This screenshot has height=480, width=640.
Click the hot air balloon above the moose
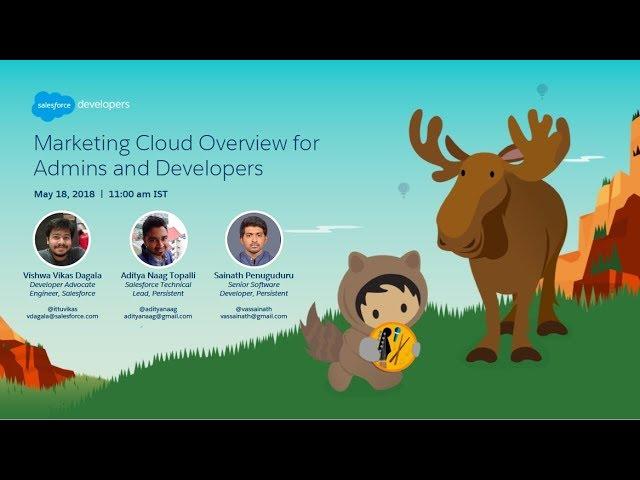[x=542, y=91]
